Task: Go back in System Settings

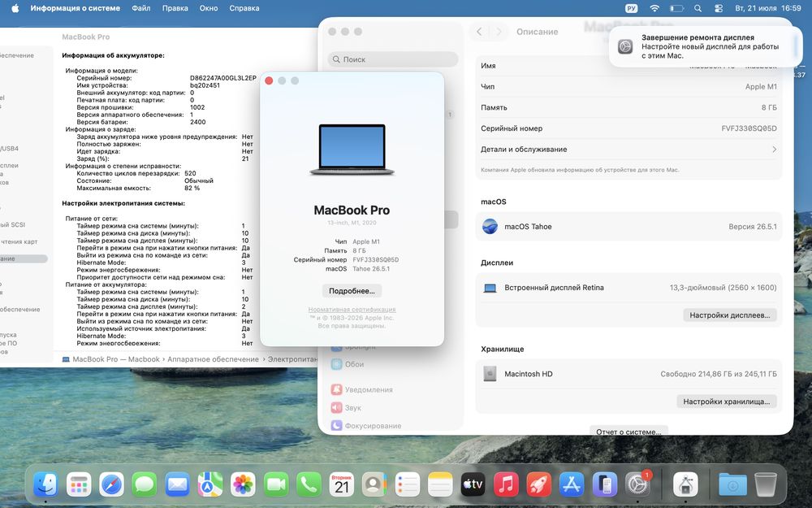Action: point(480,32)
